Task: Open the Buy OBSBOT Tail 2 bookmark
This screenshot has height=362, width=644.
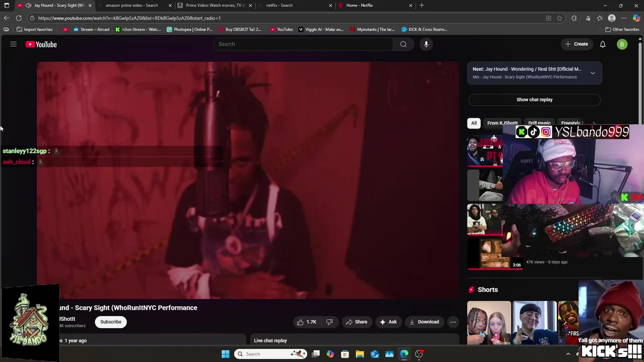Action: [239, 29]
